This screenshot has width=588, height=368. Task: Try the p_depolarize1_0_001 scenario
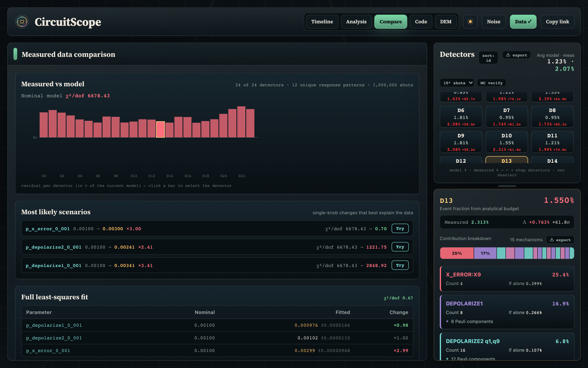point(400,265)
